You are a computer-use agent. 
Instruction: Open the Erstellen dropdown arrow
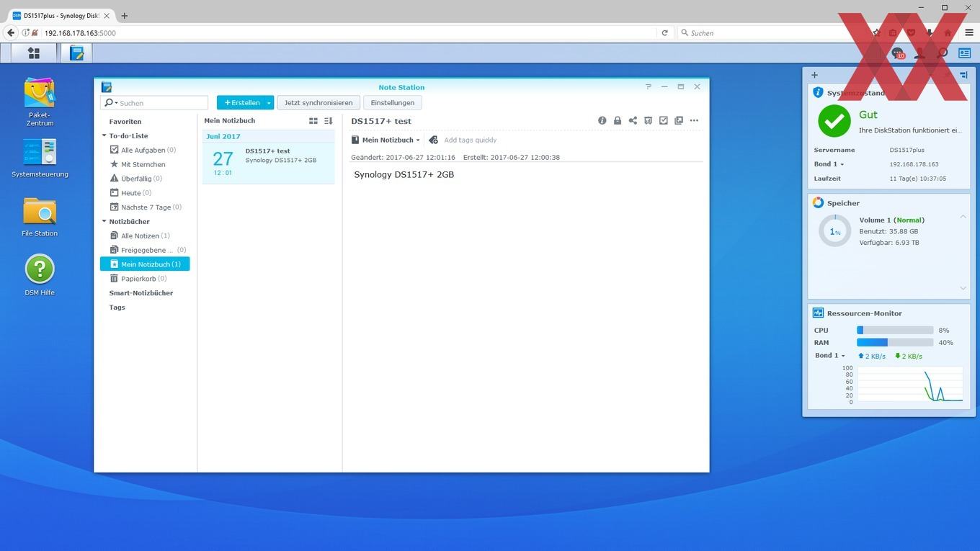tap(269, 102)
